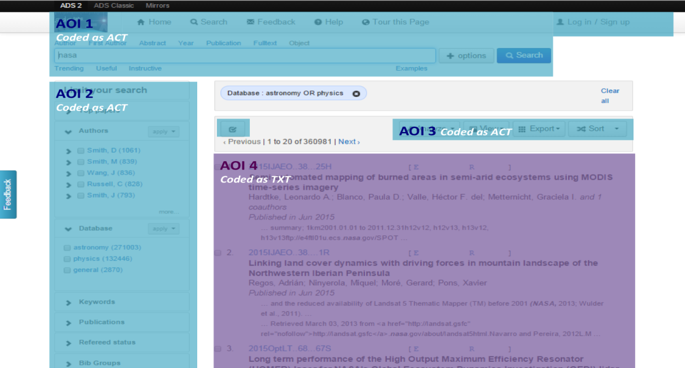This screenshot has width=685, height=368.
Task: Expand the arrow next to Smith, D
Action: pos(69,151)
